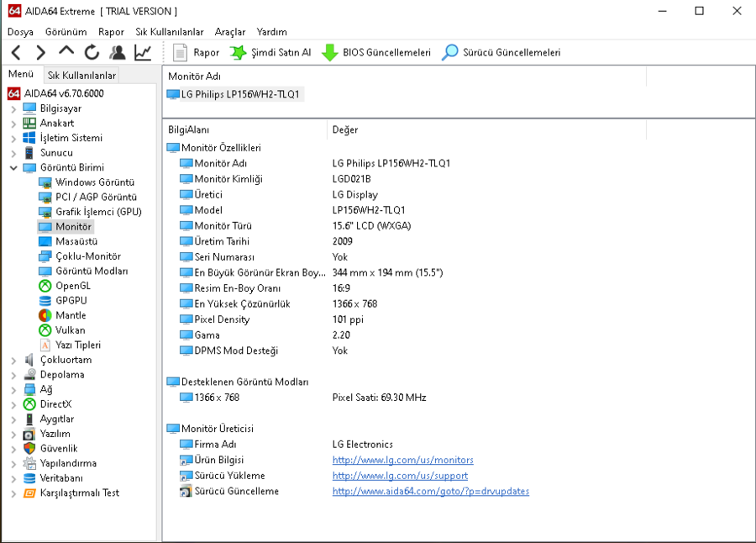Click the up-level arrow toolbar icon
Viewport: 756px width, 543px height.
pyautogui.click(x=66, y=50)
